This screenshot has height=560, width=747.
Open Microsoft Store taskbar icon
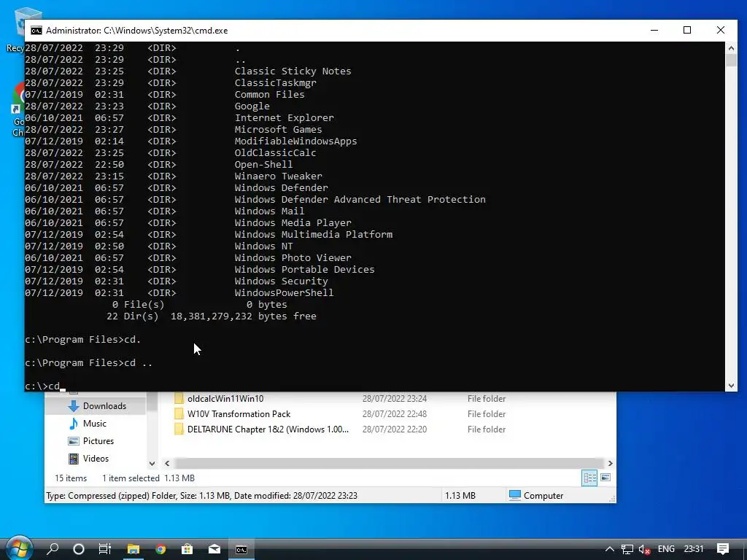[187, 549]
